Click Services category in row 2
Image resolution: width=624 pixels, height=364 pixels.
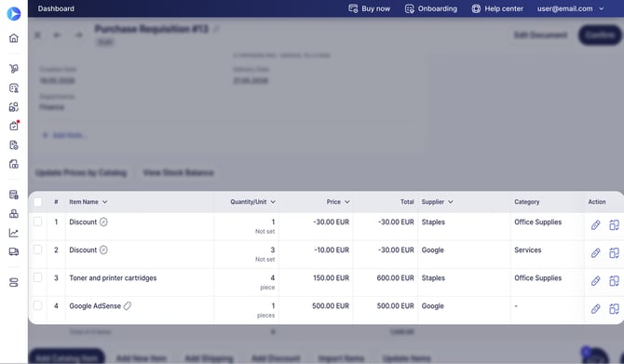pos(528,249)
